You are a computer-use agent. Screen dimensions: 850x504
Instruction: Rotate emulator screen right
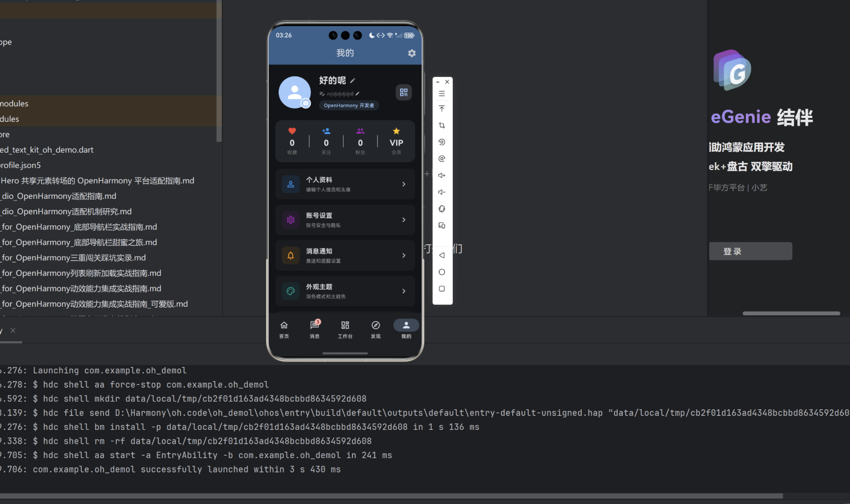point(442,158)
